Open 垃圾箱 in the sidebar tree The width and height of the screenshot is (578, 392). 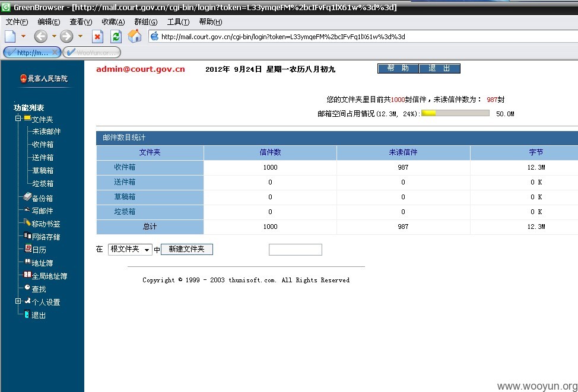pyautogui.click(x=43, y=183)
